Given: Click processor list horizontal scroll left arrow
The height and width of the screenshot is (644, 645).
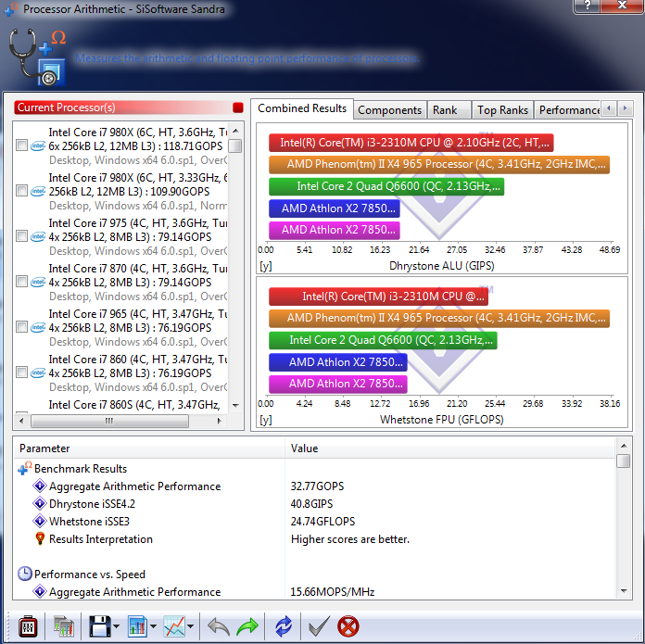Looking at the screenshot, I should pos(21,421).
